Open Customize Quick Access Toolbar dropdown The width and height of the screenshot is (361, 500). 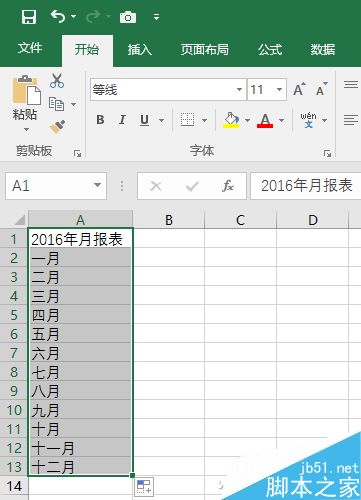point(156,17)
